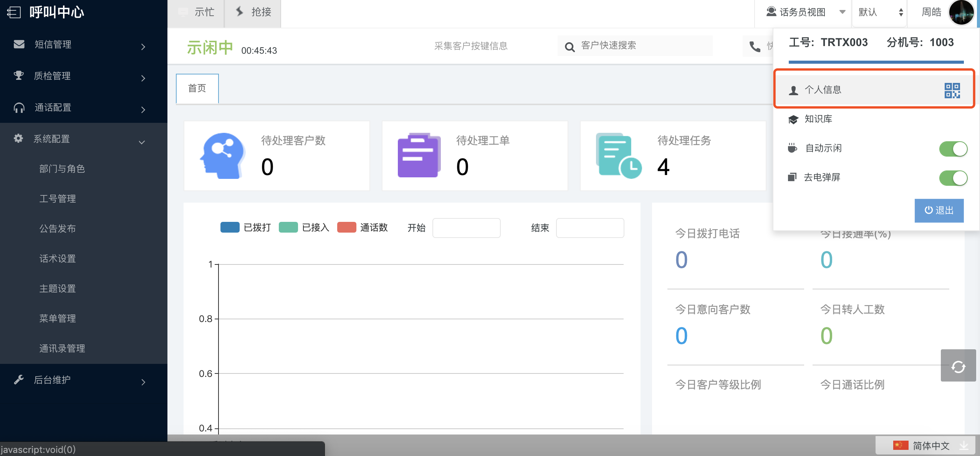Image resolution: width=980 pixels, height=456 pixels.
Task: Click the 开始 date input field
Action: 466,228
